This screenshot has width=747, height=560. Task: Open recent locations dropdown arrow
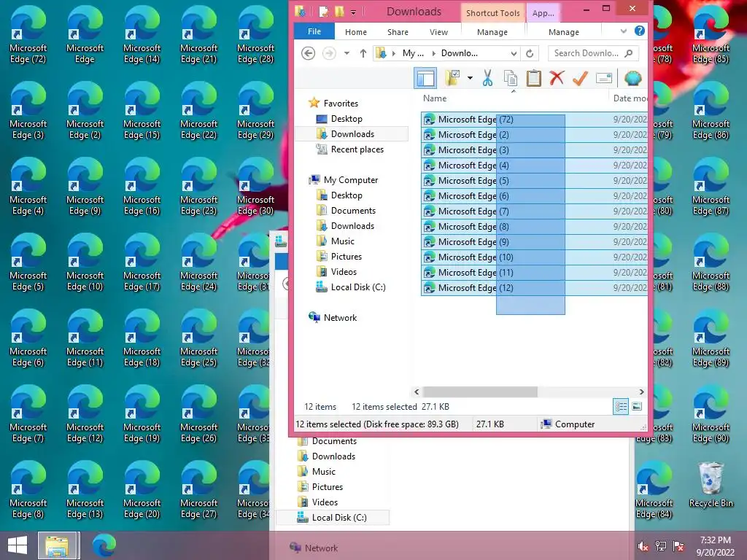point(347,53)
